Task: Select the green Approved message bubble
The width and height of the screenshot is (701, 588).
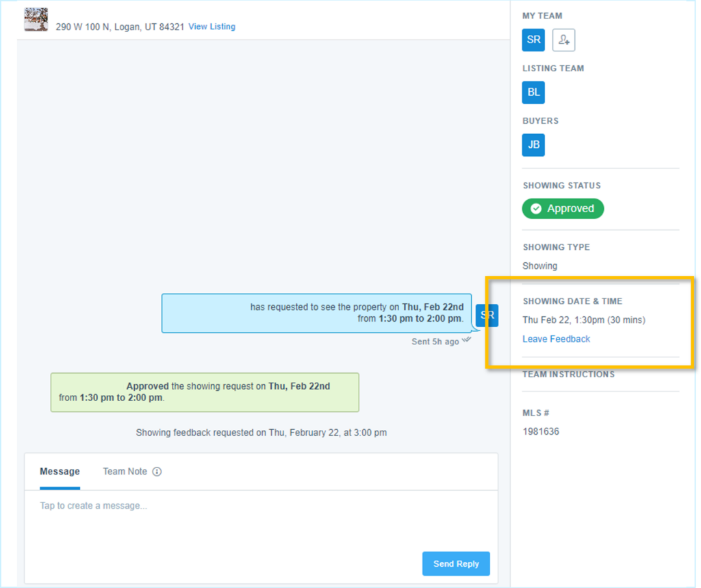Action: point(205,392)
